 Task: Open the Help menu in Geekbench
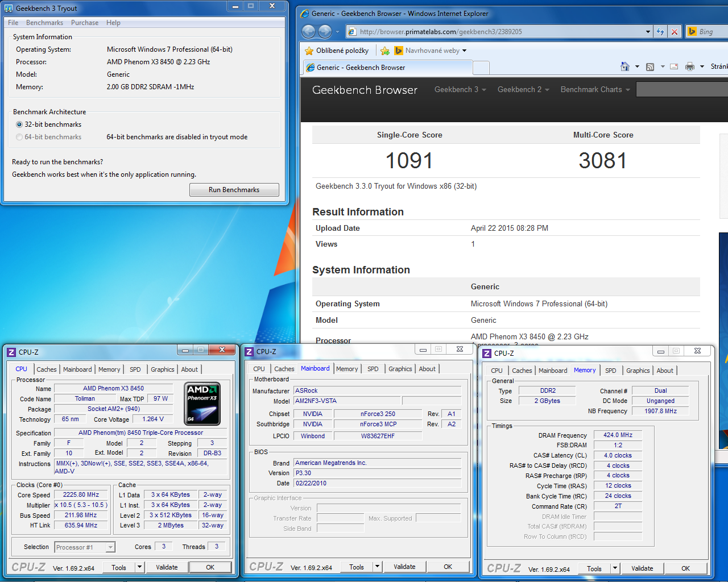113,23
